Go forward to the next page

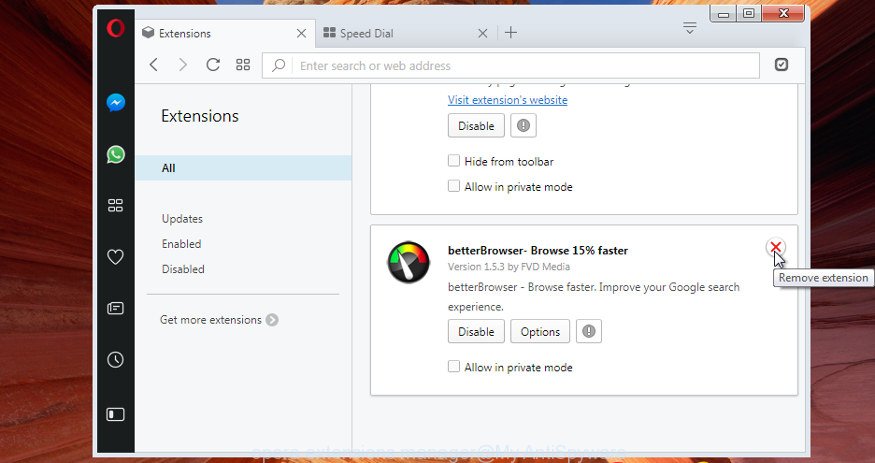182,65
